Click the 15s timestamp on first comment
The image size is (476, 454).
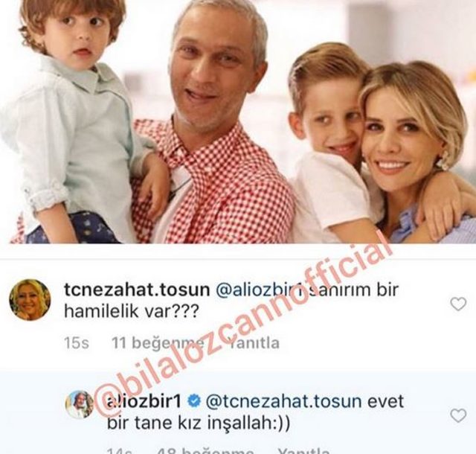coord(77,343)
